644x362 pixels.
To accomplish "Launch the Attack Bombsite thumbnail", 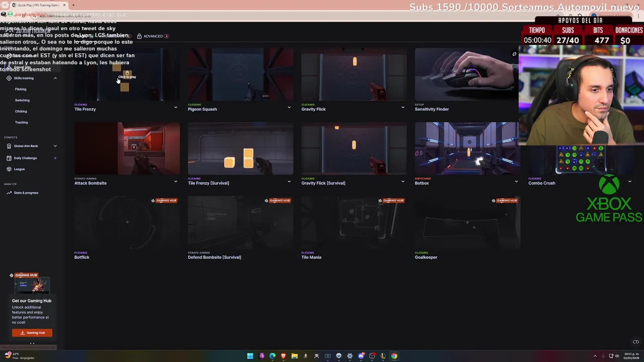I will 127,148.
